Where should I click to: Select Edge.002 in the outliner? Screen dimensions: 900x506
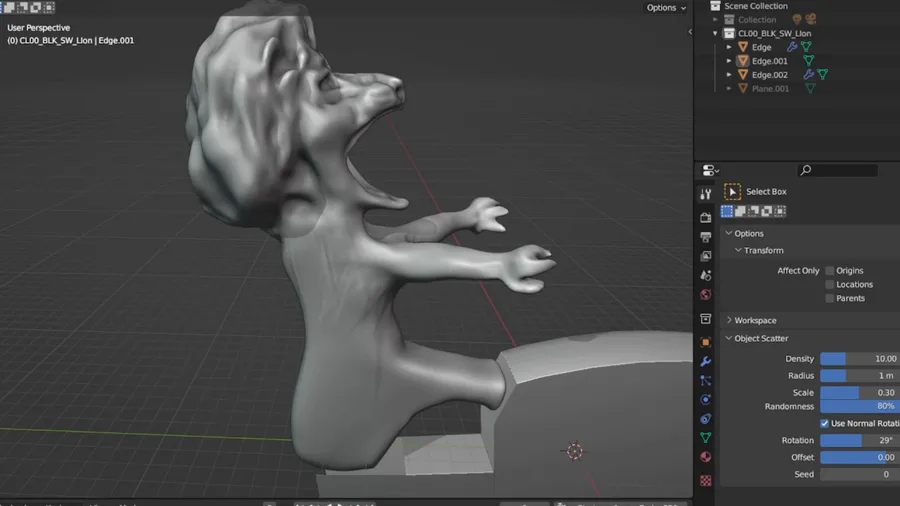coord(770,75)
